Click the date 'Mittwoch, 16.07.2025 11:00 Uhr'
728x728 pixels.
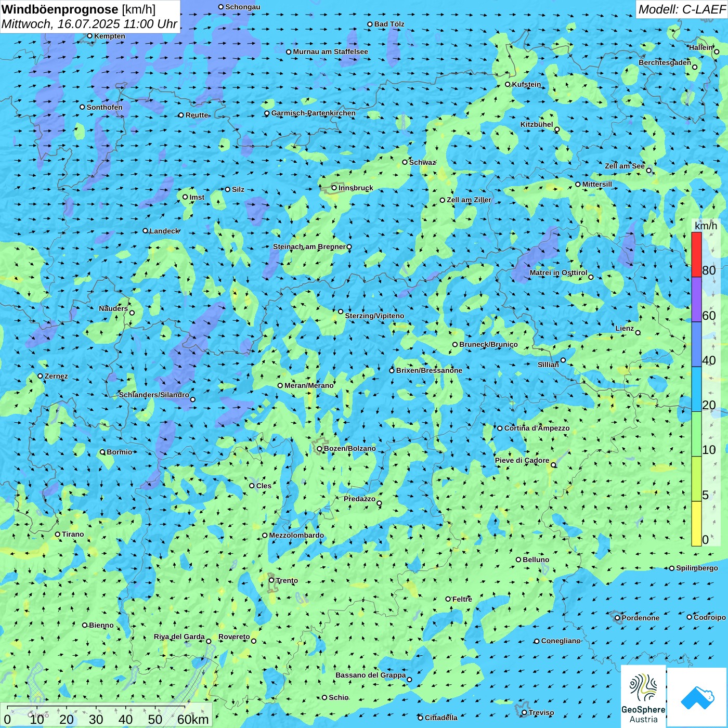pyautogui.click(x=89, y=24)
